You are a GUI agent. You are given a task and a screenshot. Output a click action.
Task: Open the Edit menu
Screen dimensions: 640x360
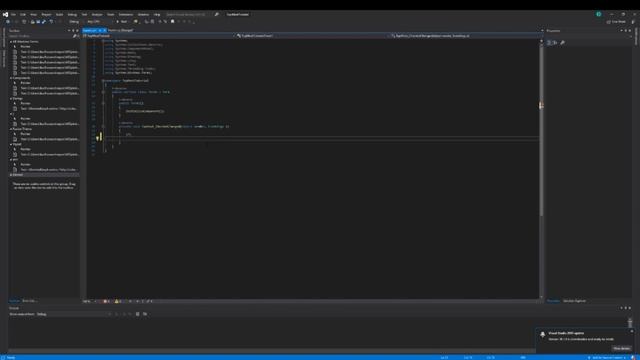click(23, 14)
